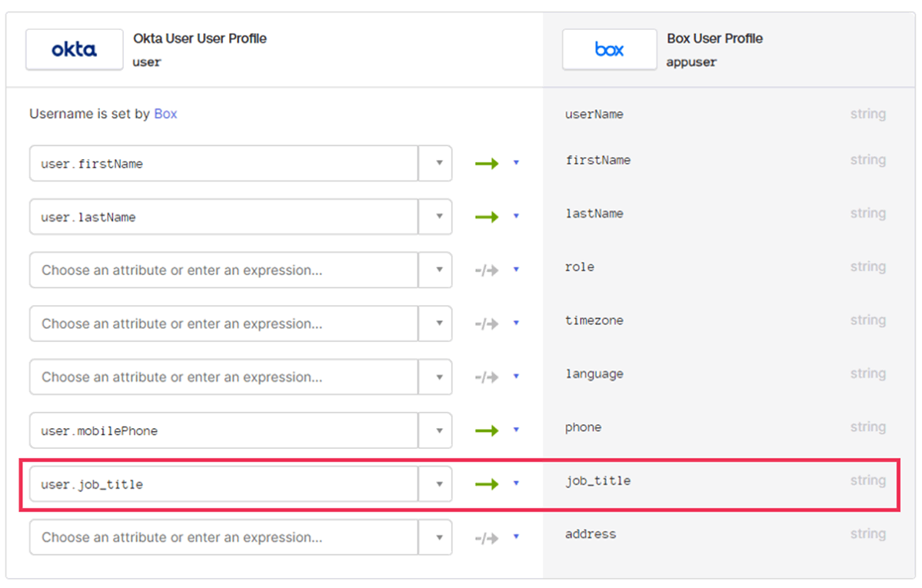Select the timezone attribute label

point(594,321)
